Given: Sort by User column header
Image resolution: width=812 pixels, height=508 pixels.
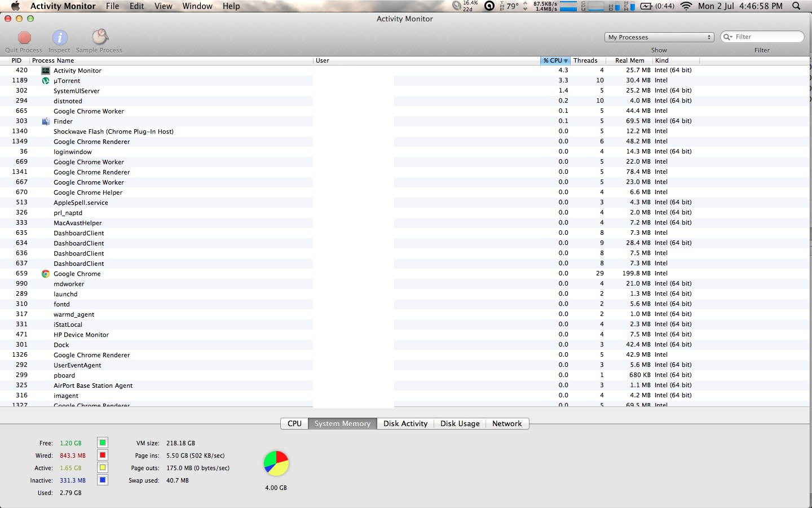Looking at the screenshot, I should [426, 60].
